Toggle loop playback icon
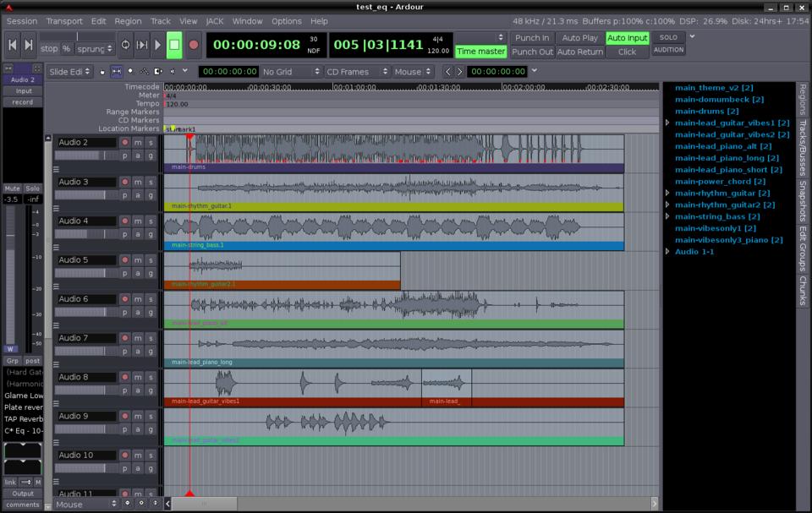Image resolution: width=812 pixels, height=513 pixels. click(125, 45)
